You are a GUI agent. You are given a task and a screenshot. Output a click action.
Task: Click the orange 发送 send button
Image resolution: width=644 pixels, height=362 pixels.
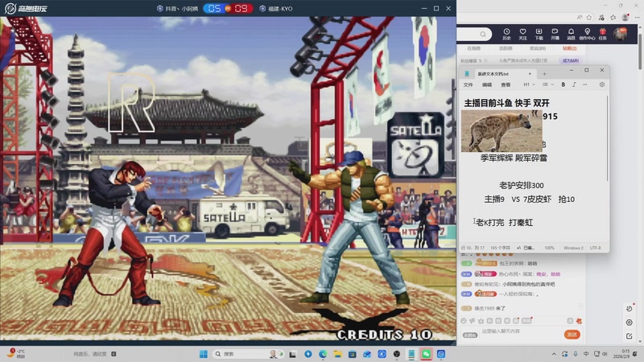click(x=572, y=335)
